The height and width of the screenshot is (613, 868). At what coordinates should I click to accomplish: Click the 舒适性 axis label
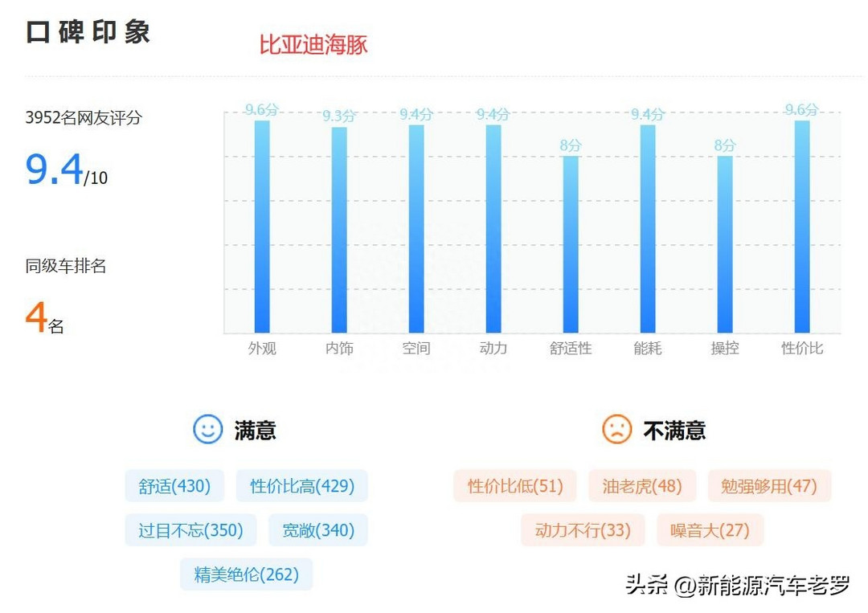coord(571,348)
